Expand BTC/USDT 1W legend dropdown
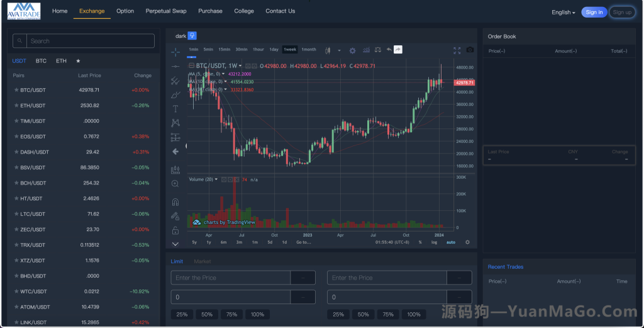 click(x=240, y=65)
